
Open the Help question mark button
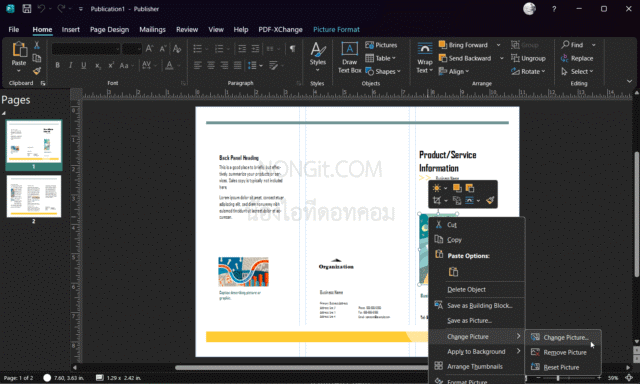[x=554, y=9]
